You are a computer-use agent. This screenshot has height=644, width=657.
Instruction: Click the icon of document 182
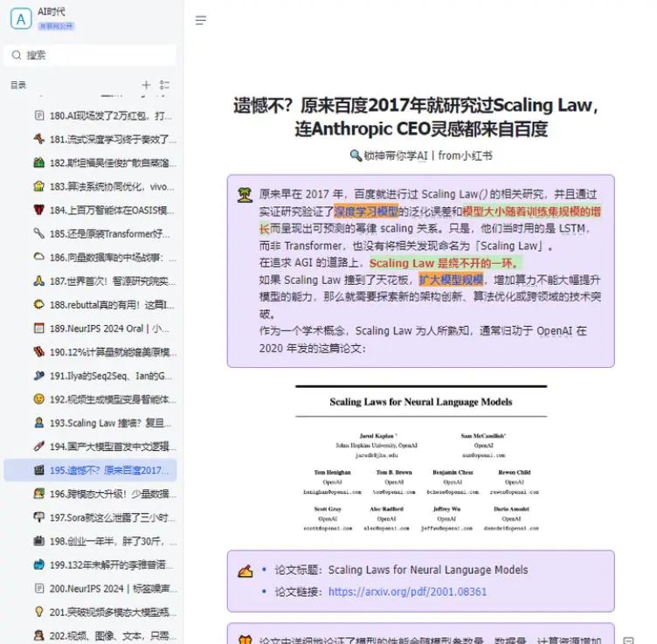(x=39, y=163)
